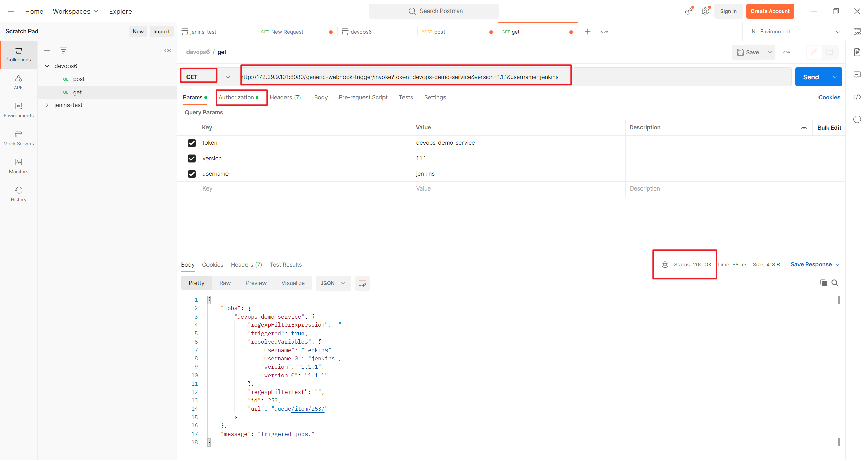The width and height of the screenshot is (868, 461).
Task: Uncheck the token parameter checkbox
Action: 192,143
